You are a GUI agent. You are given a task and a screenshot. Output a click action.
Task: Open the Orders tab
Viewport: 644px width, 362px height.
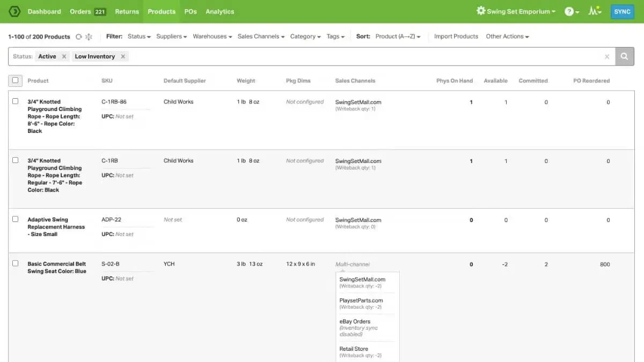(88, 11)
